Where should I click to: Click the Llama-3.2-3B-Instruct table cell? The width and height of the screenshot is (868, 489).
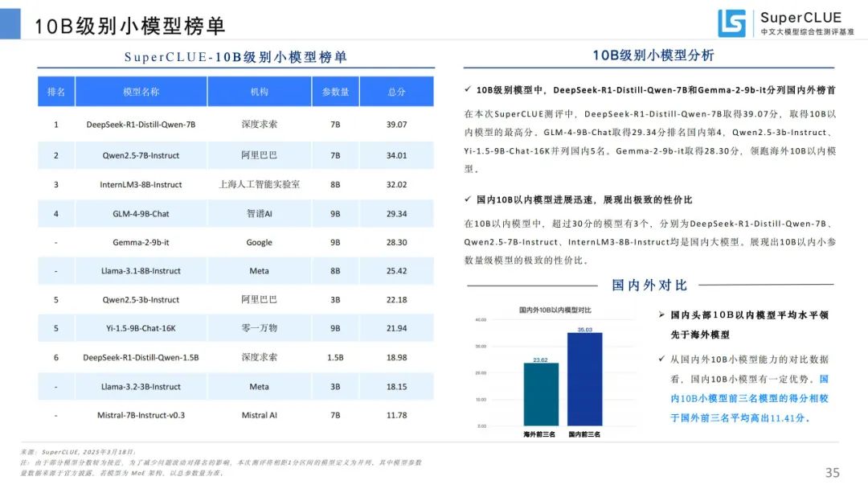141,387
